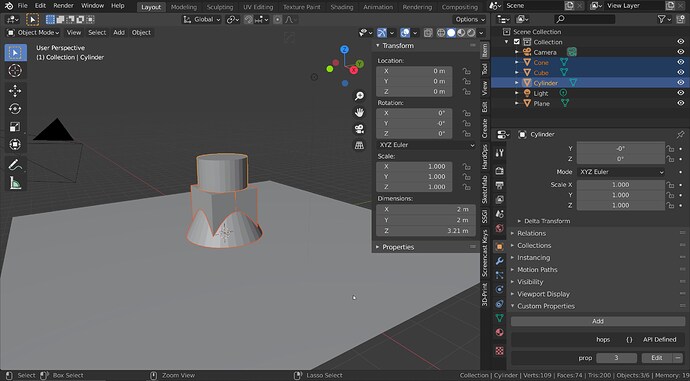This screenshot has width=690, height=381.
Task: Hide the Camera object with eye
Action: tap(680, 52)
